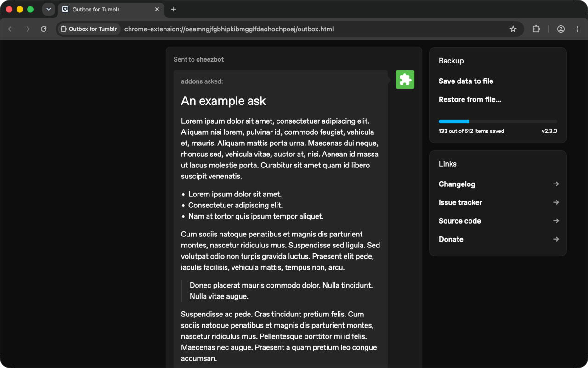
Task: Click the cheezbot recipient name
Action: pos(210,59)
